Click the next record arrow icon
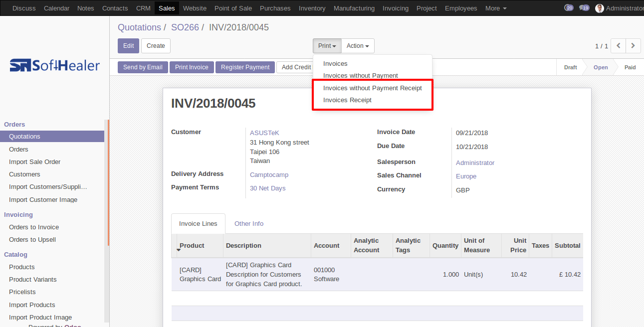 [633, 46]
